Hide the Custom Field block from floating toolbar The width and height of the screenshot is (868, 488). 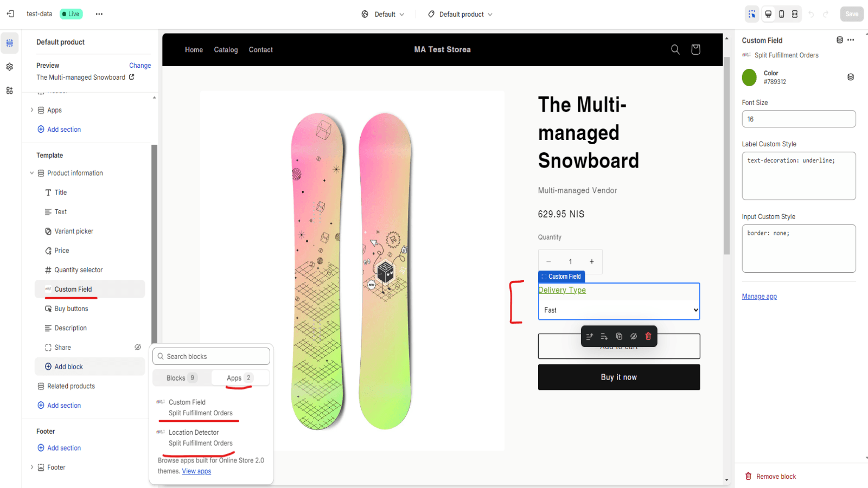click(x=634, y=337)
